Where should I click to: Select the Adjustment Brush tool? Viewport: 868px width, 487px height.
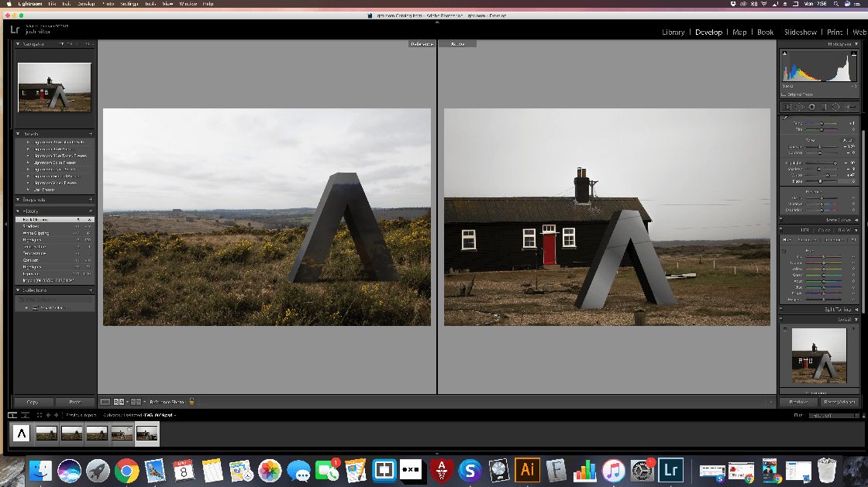point(850,107)
